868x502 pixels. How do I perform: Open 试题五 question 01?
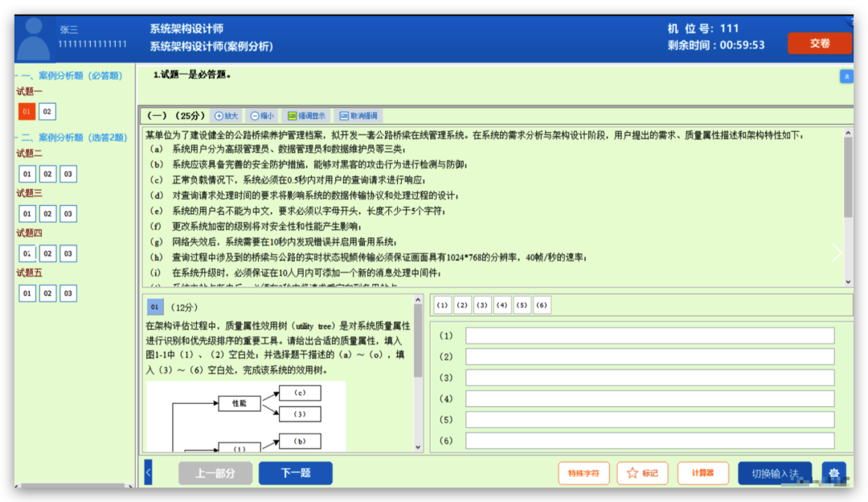tap(27, 293)
